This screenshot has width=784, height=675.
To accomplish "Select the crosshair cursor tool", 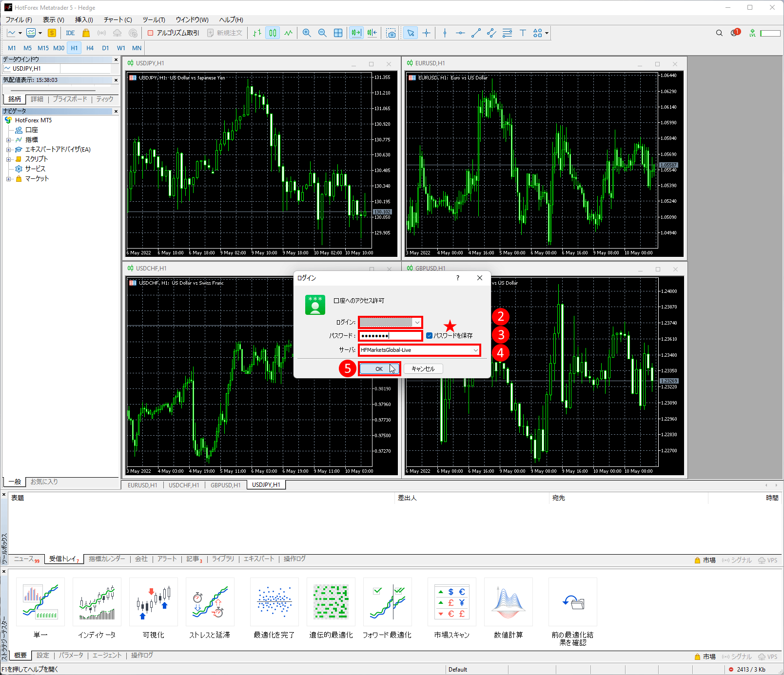I will click(x=427, y=33).
